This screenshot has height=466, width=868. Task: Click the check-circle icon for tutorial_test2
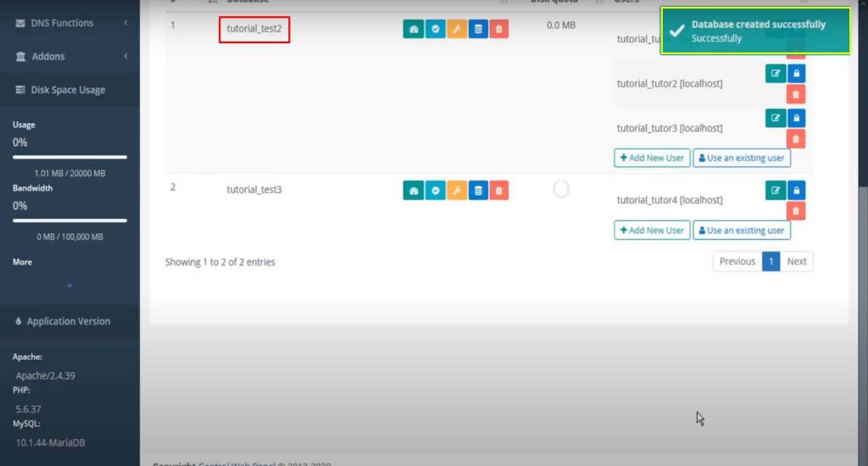click(435, 29)
